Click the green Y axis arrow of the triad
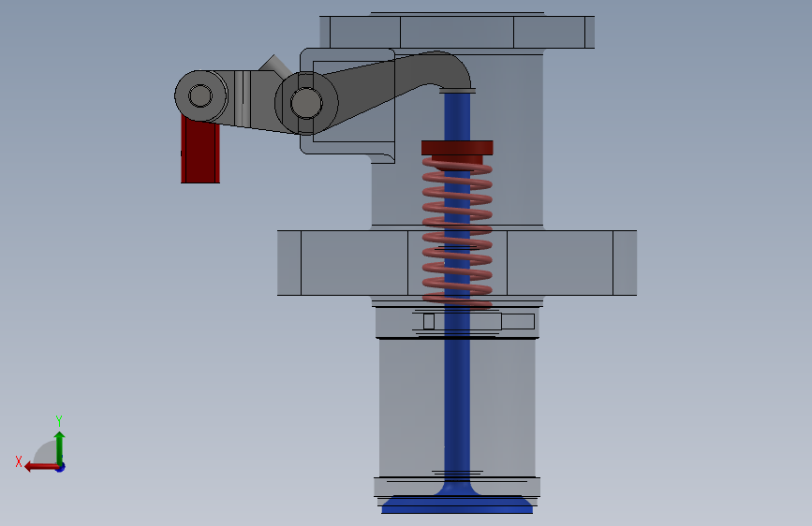This screenshot has height=526, width=812. 60,447
